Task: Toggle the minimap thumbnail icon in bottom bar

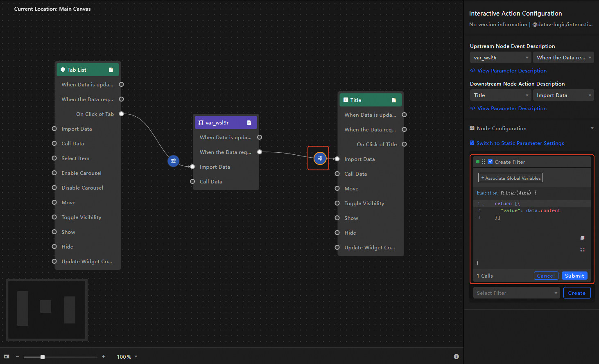Action: tap(7, 357)
